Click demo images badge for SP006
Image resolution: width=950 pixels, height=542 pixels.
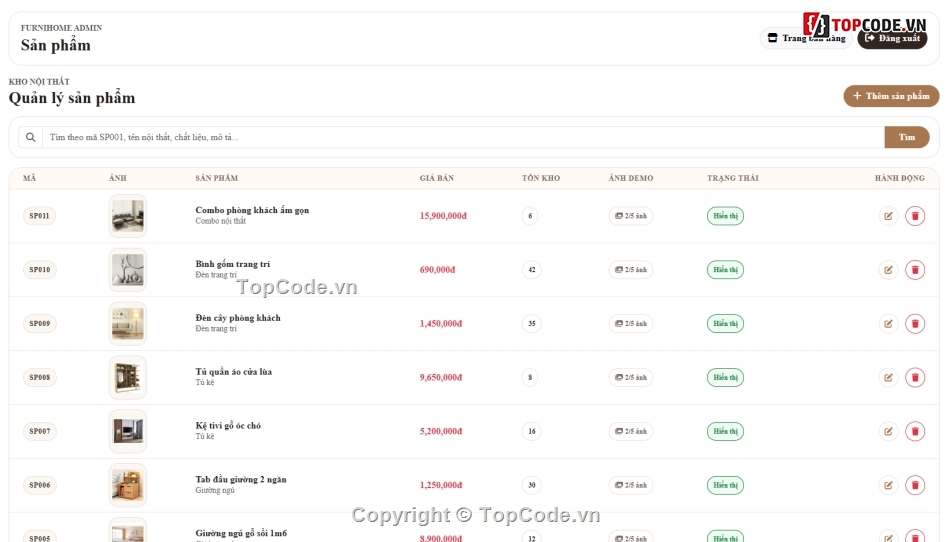(631, 485)
